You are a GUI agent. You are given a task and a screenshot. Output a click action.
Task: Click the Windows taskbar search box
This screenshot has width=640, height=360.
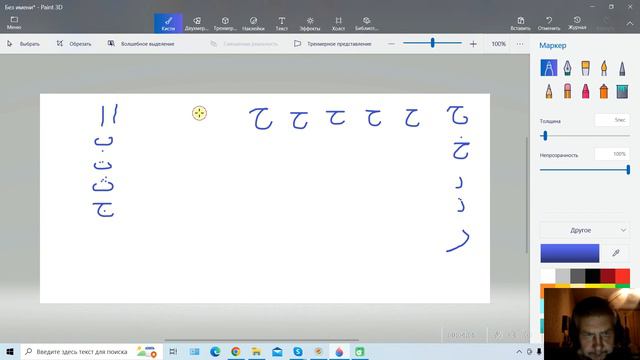(91, 351)
